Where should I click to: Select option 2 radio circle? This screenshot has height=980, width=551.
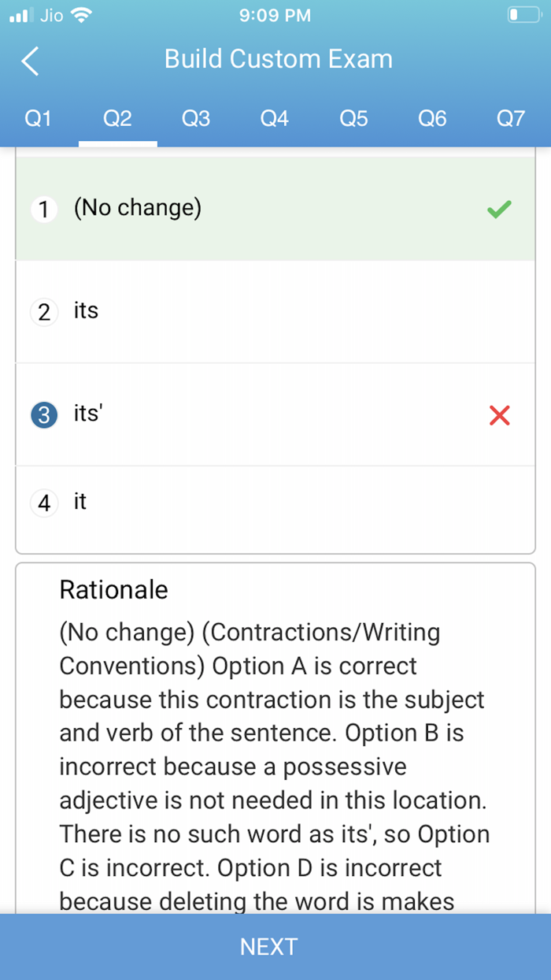(x=44, y=312)
